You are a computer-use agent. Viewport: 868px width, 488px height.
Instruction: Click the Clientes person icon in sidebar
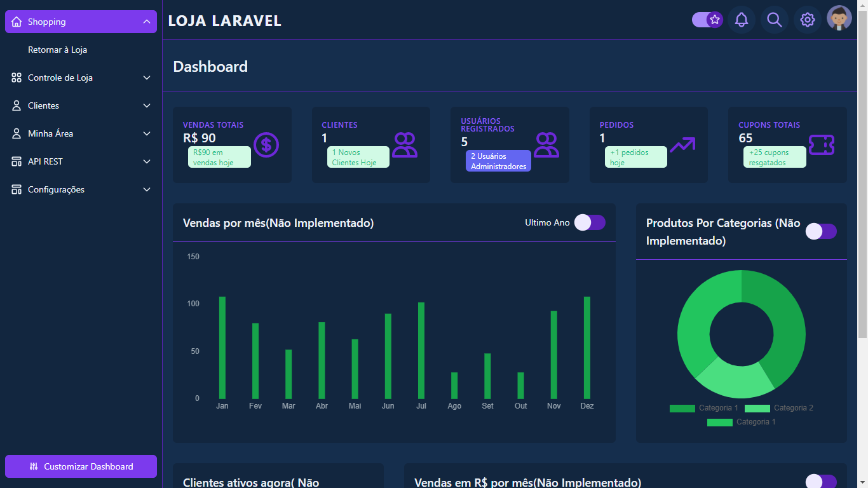[x=17, y=105]
